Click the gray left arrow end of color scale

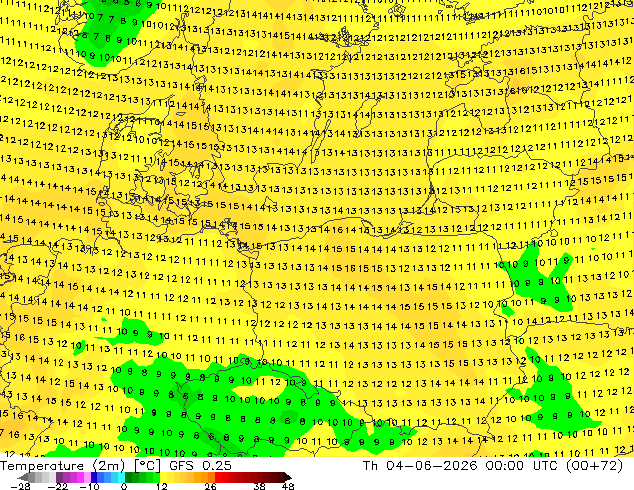(22, 477)
